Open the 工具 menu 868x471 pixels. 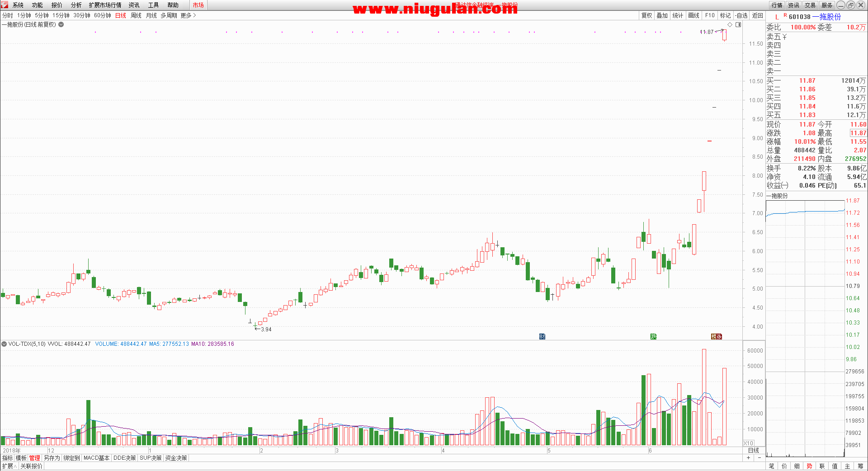click(154, 5)
